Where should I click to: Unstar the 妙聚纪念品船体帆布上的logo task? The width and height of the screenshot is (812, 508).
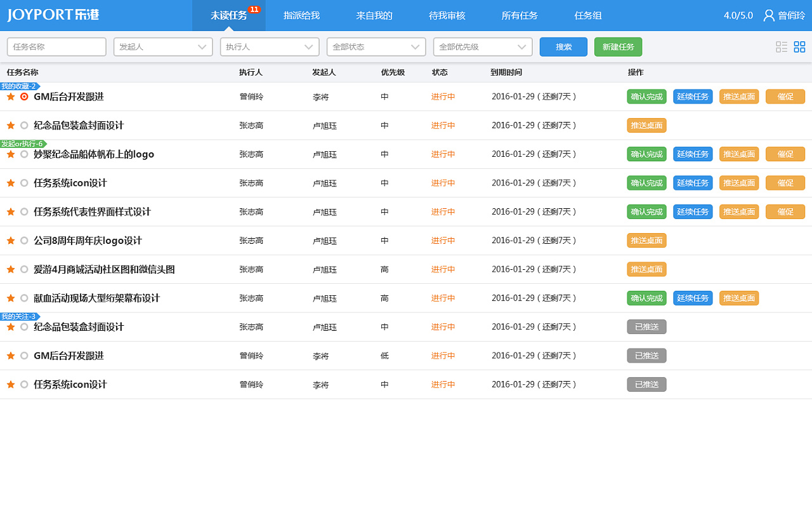pyautogui.click(x=11, y=154)
